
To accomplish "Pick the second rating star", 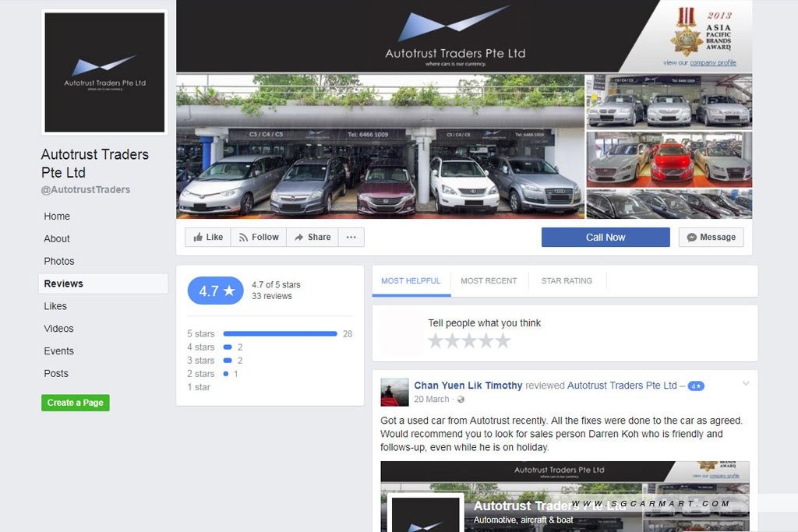I will coord(452,340).
